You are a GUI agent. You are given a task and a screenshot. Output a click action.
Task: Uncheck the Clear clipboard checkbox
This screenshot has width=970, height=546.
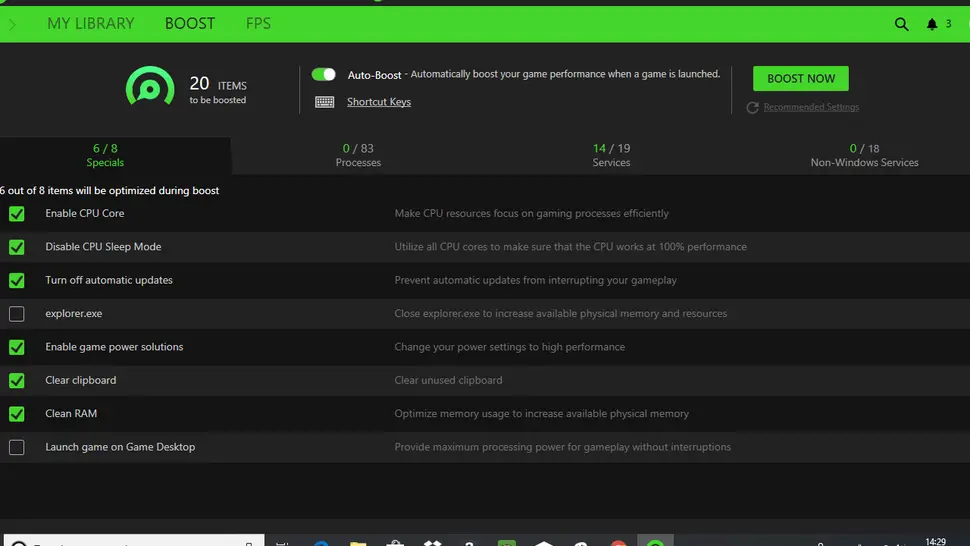tap(17, 381)
